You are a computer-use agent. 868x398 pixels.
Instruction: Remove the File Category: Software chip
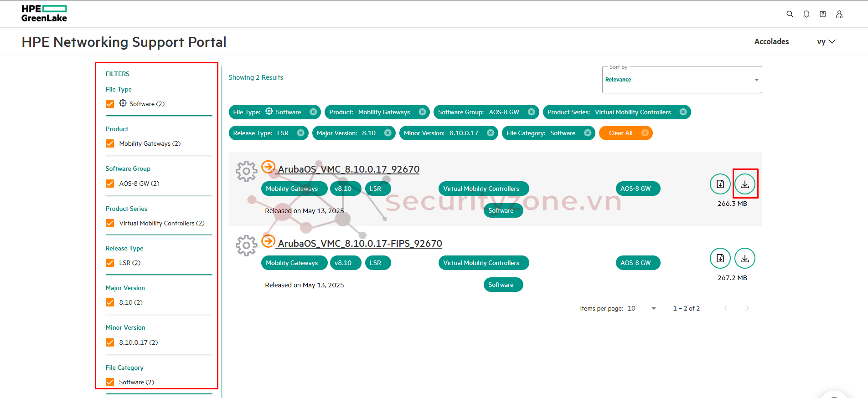588,133
